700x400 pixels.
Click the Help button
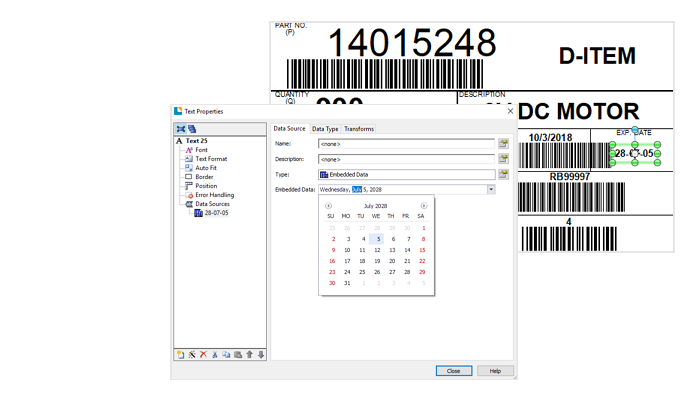coord(494,371)
